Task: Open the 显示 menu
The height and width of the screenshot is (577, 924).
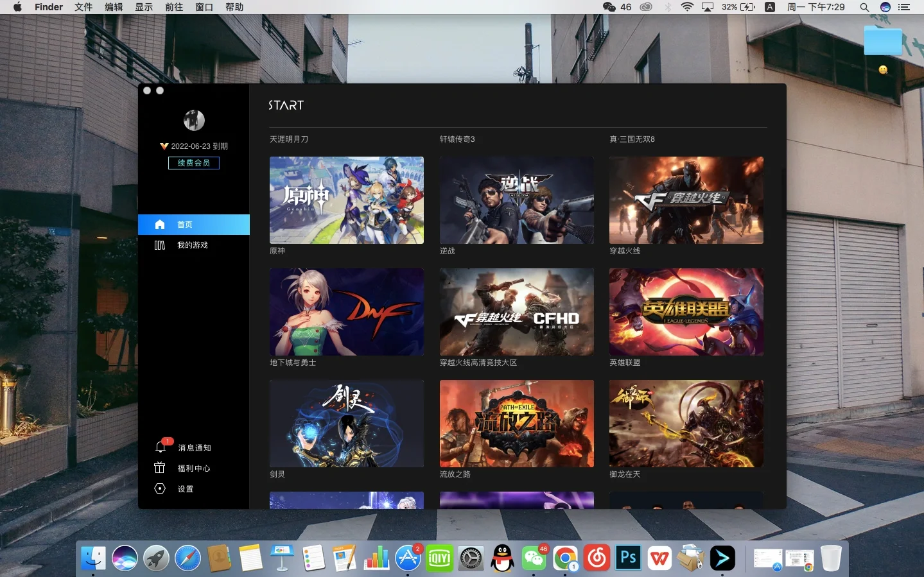Action: (x=144, y=7)
